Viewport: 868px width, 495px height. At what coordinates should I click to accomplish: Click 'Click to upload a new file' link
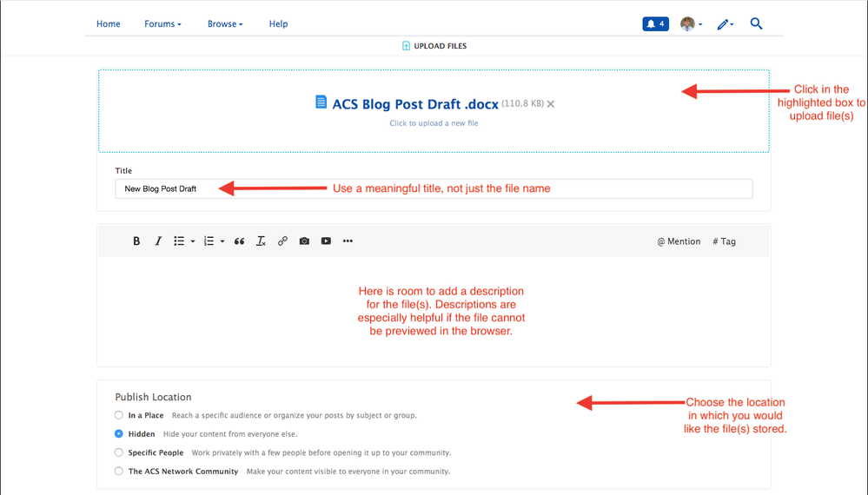coord(434,123)
